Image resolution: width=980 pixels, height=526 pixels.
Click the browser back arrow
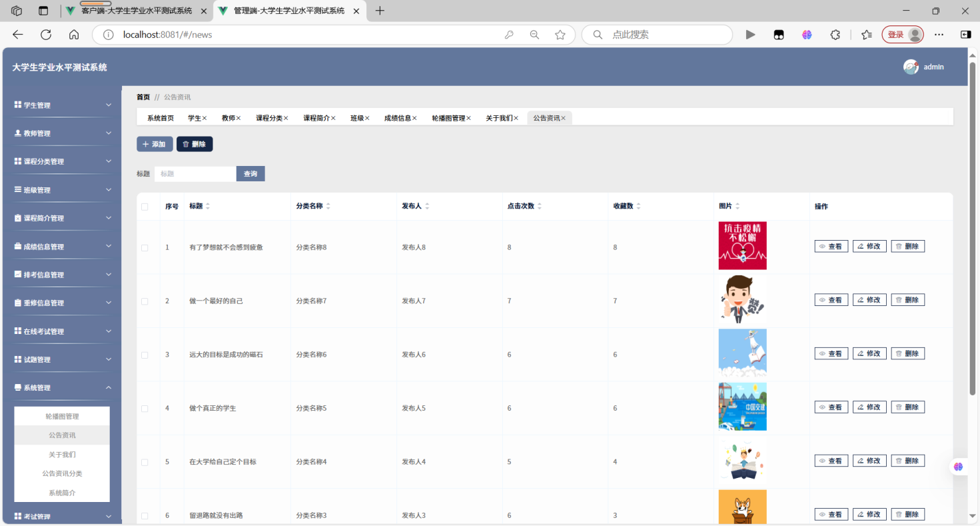click(18, 35)
